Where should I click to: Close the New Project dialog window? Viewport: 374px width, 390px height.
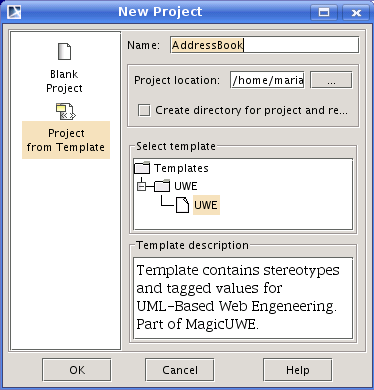pyautogui.click(x=356, y=13)
